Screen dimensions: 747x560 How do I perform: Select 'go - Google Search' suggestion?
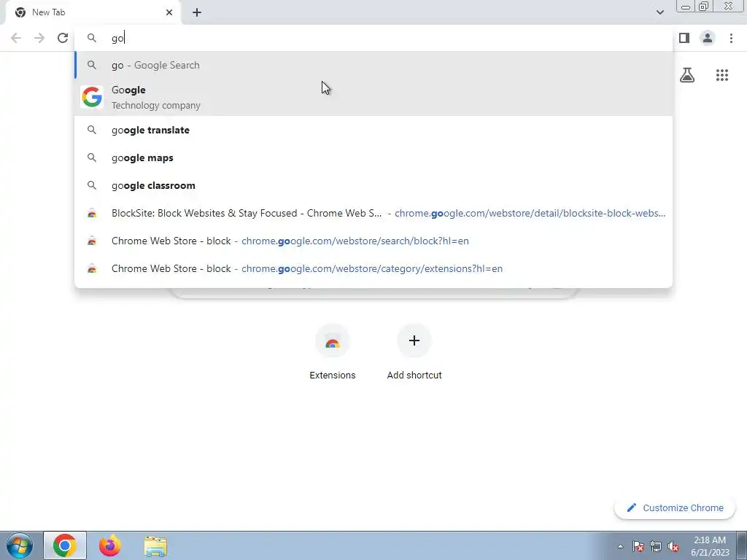(373, 65)
